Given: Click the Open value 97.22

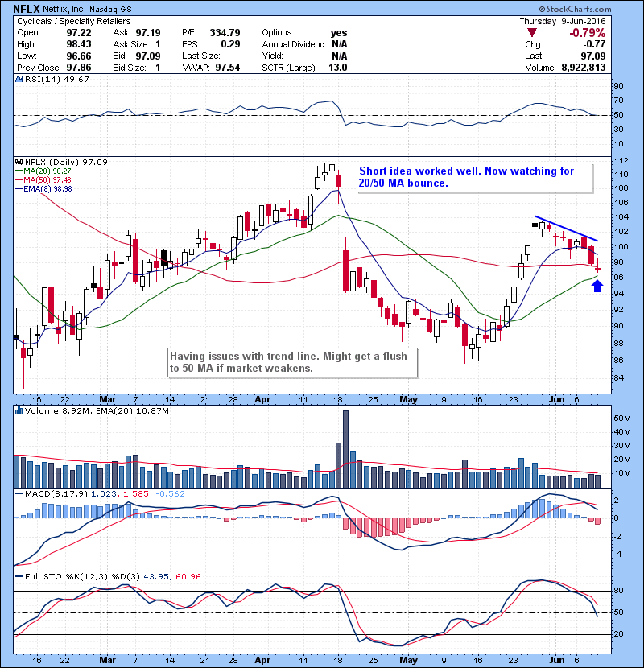Looking at the screenshot, I should (x=78, y=33).
